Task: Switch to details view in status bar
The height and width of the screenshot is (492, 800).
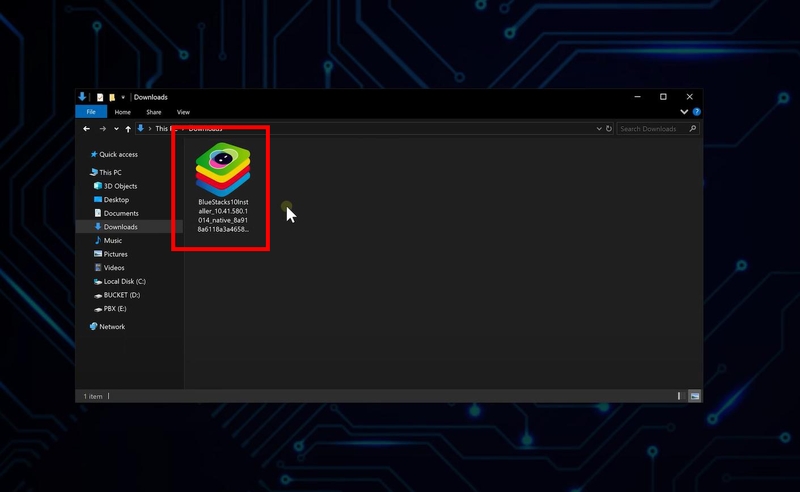Action: (680, 396)
